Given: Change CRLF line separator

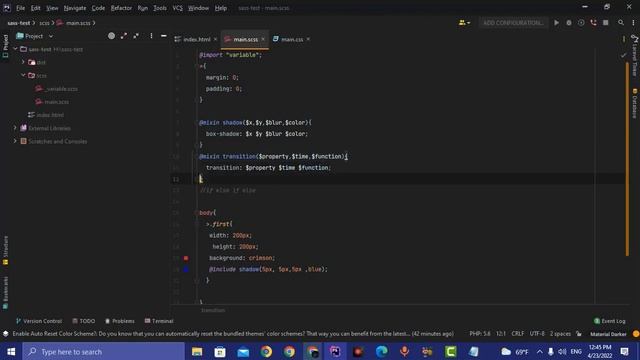Looking at the screenshot, I should click(518, 333).
